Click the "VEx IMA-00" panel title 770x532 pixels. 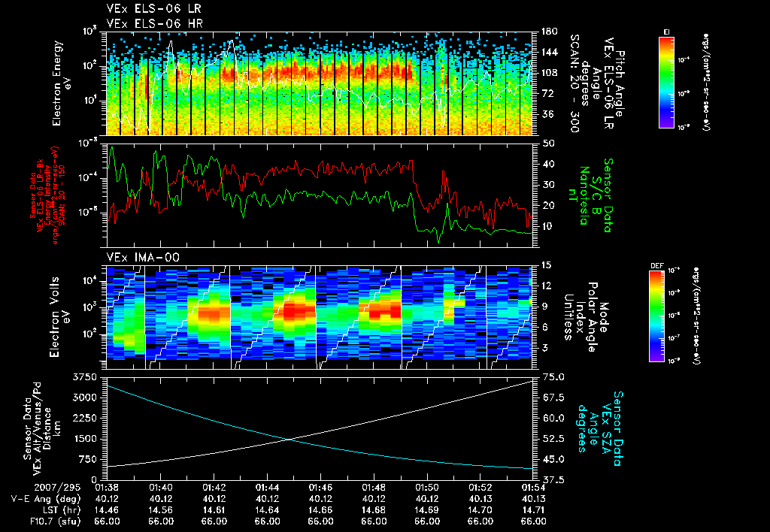[143, 257]
